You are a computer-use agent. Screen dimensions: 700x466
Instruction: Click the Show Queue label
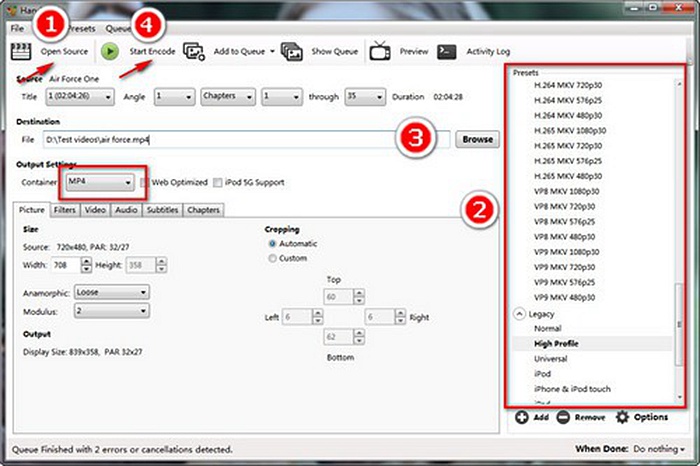coord(335,51)
